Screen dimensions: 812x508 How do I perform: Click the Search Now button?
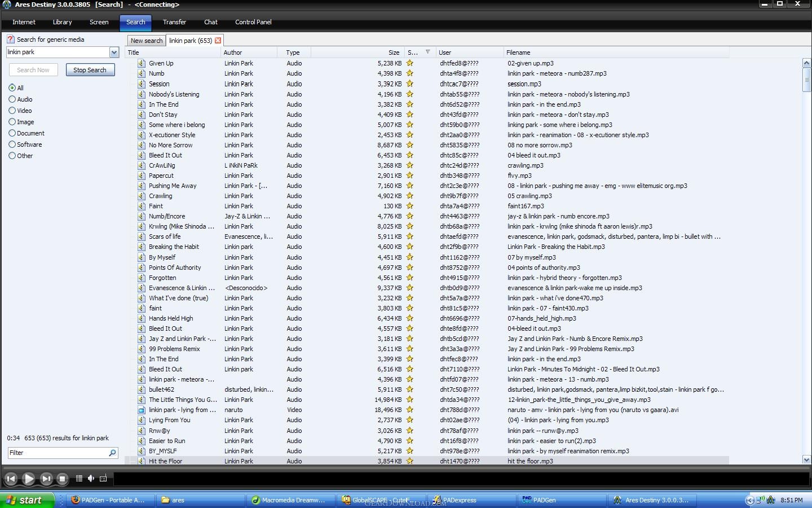click(x=33, y=70)
